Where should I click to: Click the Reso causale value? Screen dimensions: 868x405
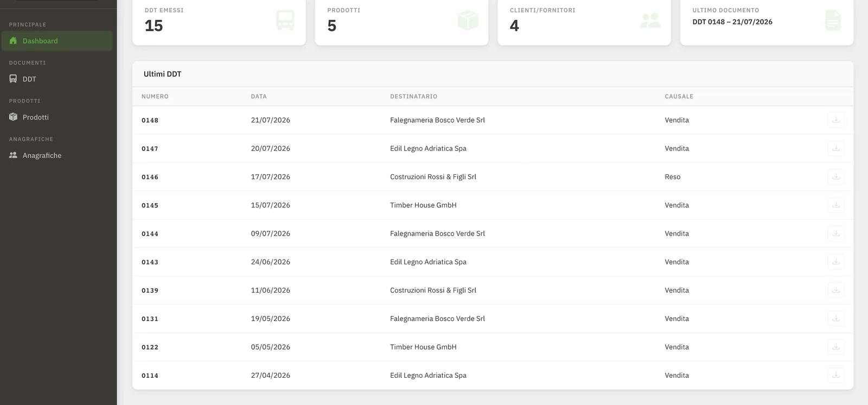pyautogui.click(x=672, y=176)
